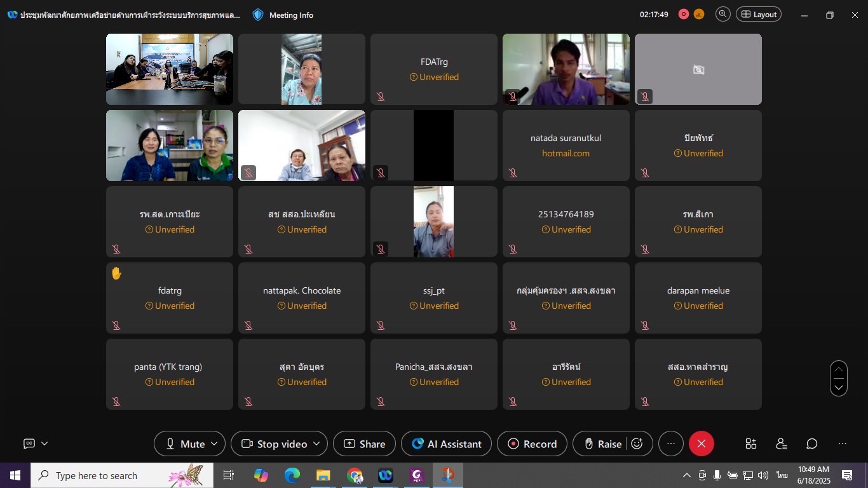Toggle Raise hand button

602,444
